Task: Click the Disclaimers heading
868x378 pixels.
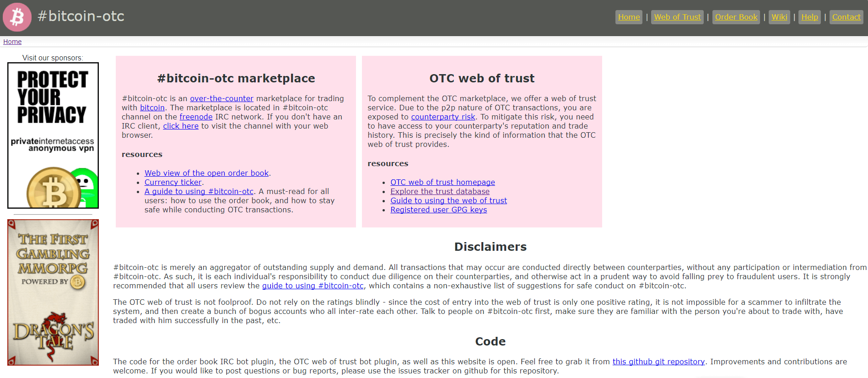Action: click(x=491, y=247)
